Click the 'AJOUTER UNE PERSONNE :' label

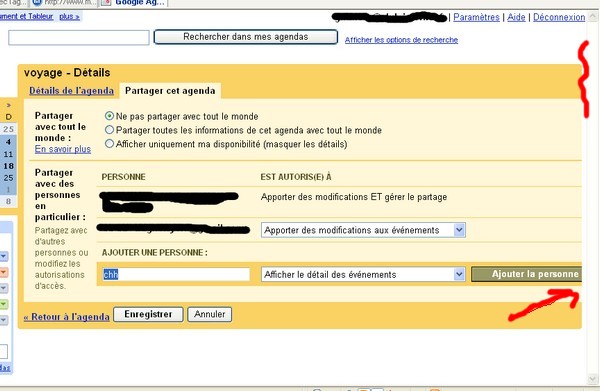click(155, 253)
